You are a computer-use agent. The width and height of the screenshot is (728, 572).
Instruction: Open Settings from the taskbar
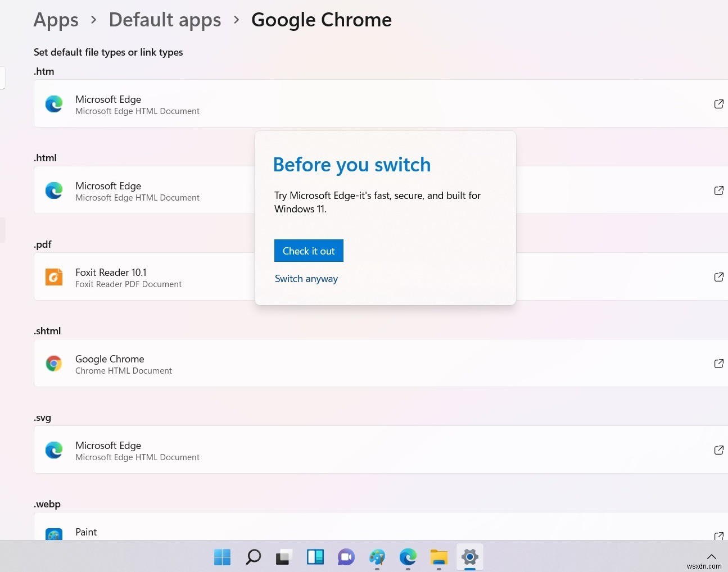pos(469,557)
